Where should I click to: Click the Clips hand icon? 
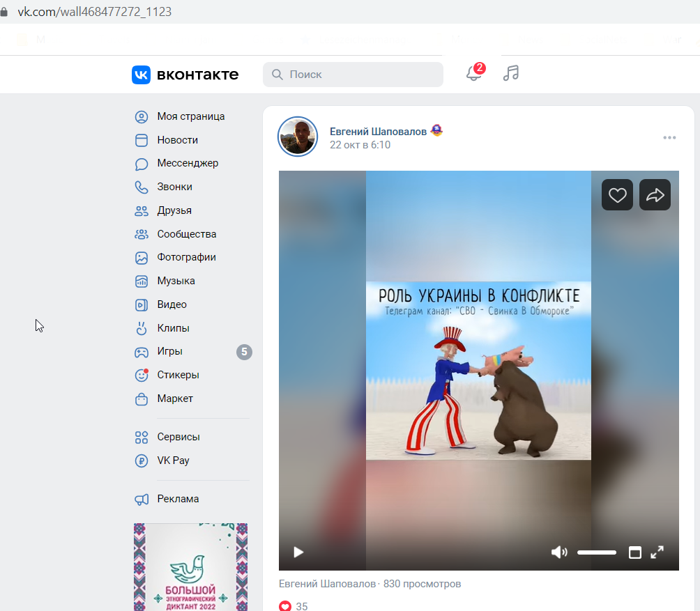pos(142,329)
